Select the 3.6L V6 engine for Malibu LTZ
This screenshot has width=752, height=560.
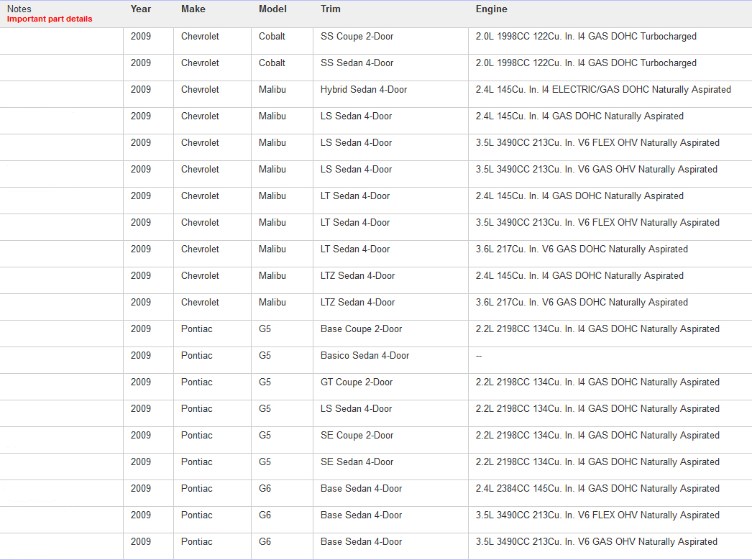tap(582, 303)
